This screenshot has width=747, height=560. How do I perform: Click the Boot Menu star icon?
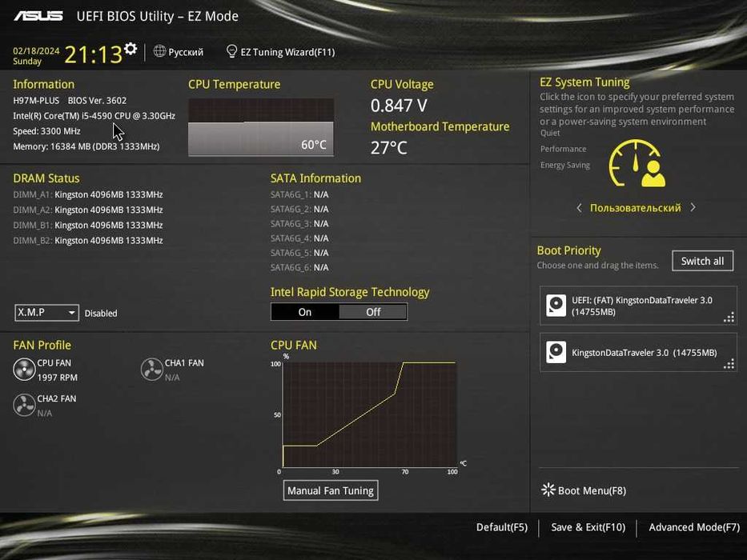548,490
